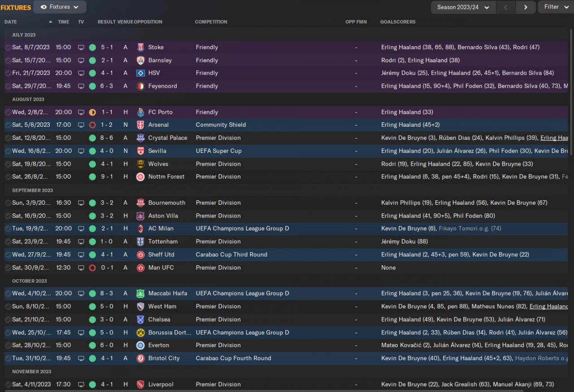Click green win indicator for Nottm Forest
Image resolution: width=574 pixels, height=392 pixels.
(92, 177)
